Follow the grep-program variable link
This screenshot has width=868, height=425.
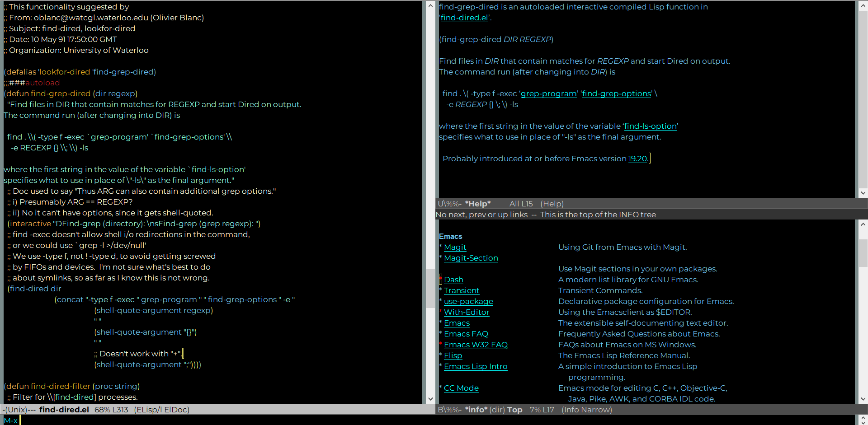pyautogui.click(x=549, y=93)
